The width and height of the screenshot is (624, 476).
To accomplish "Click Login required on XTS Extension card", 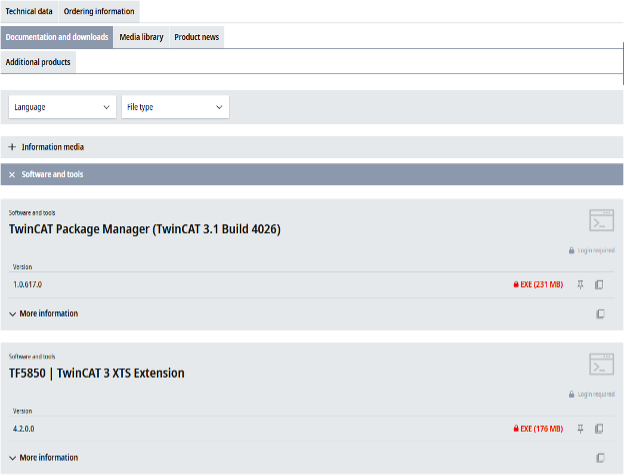I will pos(592,394).
